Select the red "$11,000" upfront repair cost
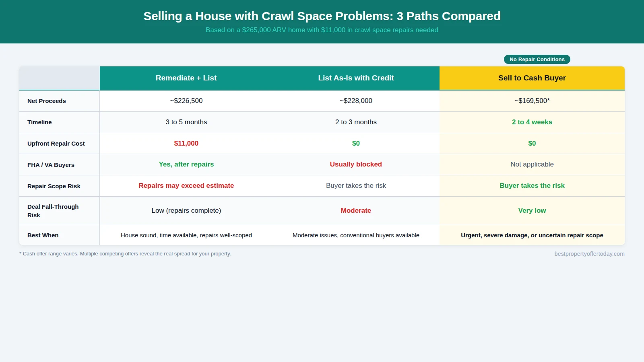Image resolution: width=644 pixels, height=362 pixels. pos(186,143)
